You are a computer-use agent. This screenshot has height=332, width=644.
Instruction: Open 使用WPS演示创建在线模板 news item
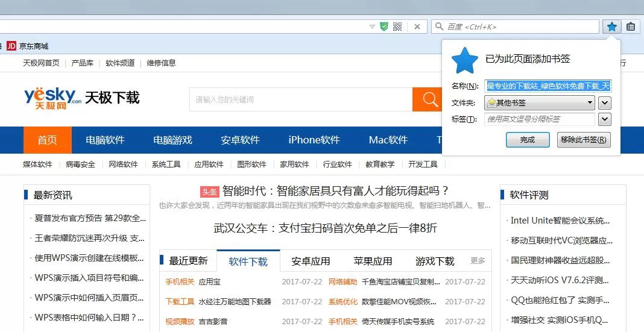89,258
